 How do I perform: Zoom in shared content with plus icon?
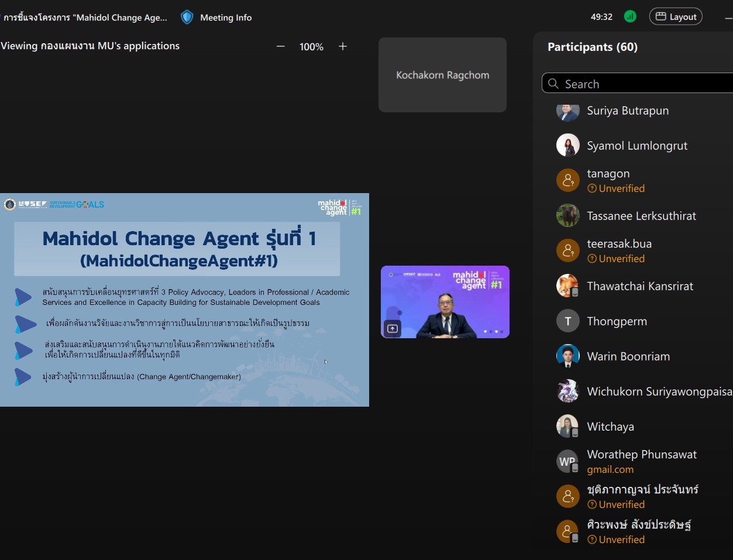click(x=343, y=46)
